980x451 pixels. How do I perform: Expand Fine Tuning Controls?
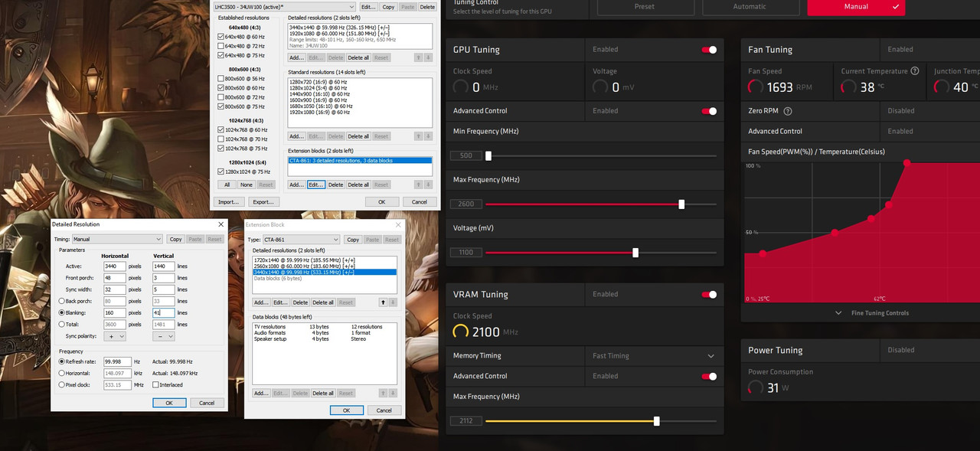[x=873, y=313]
